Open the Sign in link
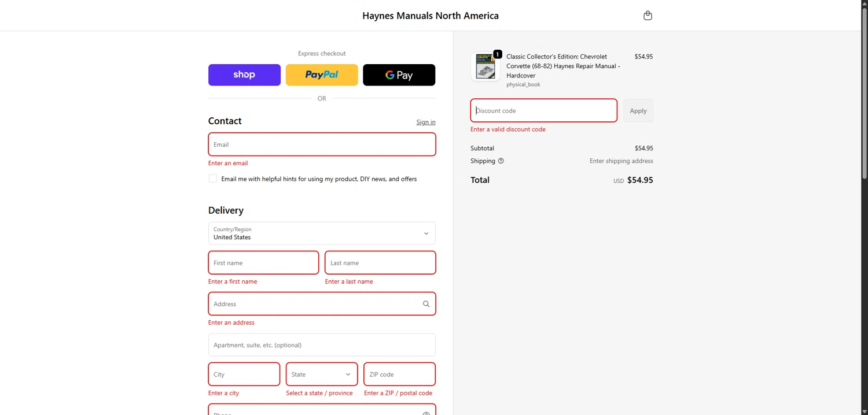Screen dimensions: 868x415 [426, 122]
